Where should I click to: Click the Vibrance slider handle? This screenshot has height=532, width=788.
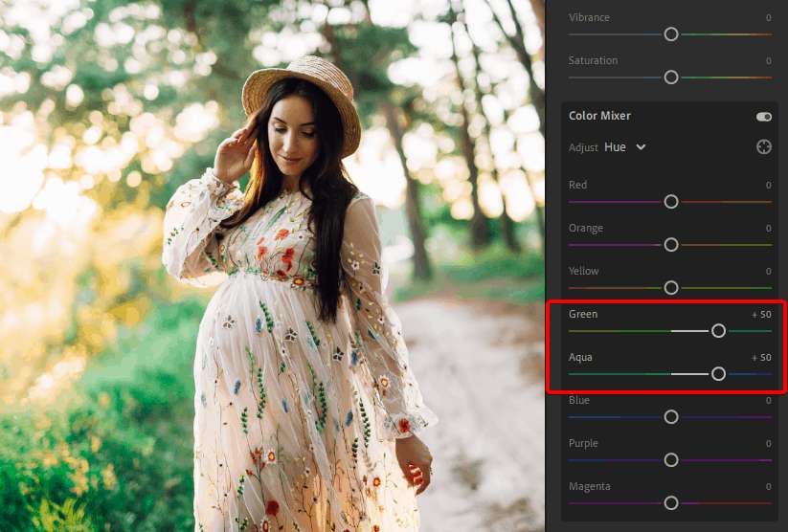click(x=671, y=34)
